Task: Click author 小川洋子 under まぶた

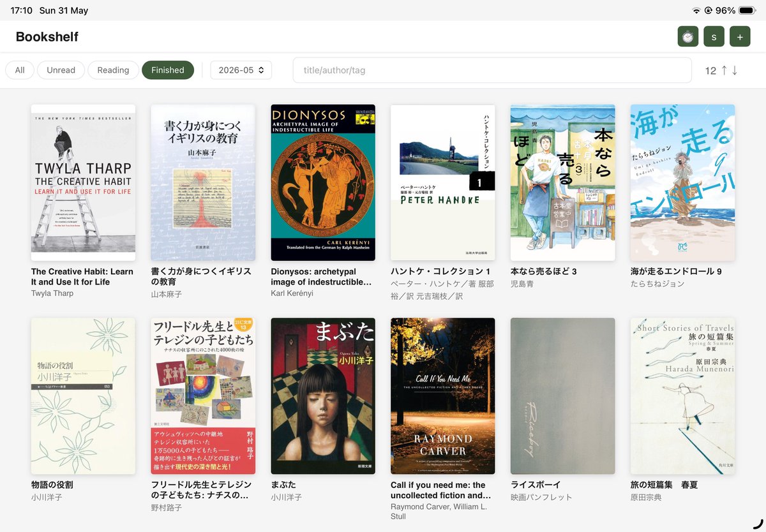Action: coord(287,498)
